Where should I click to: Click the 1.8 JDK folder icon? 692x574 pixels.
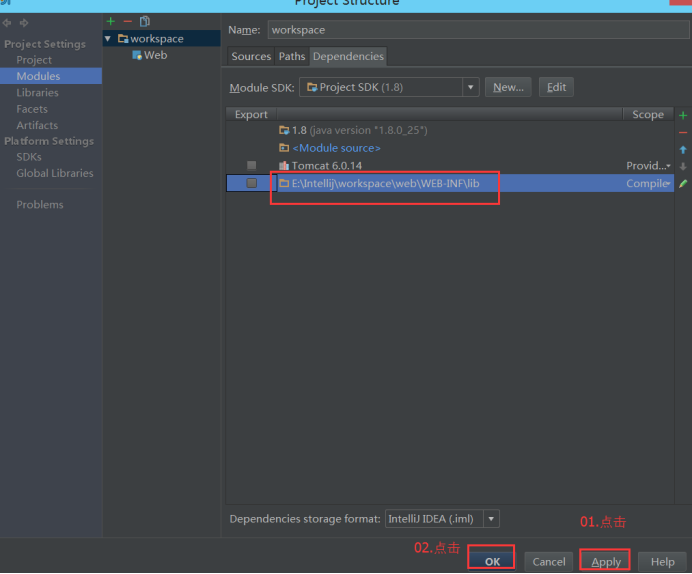click(x=284, y=130)
